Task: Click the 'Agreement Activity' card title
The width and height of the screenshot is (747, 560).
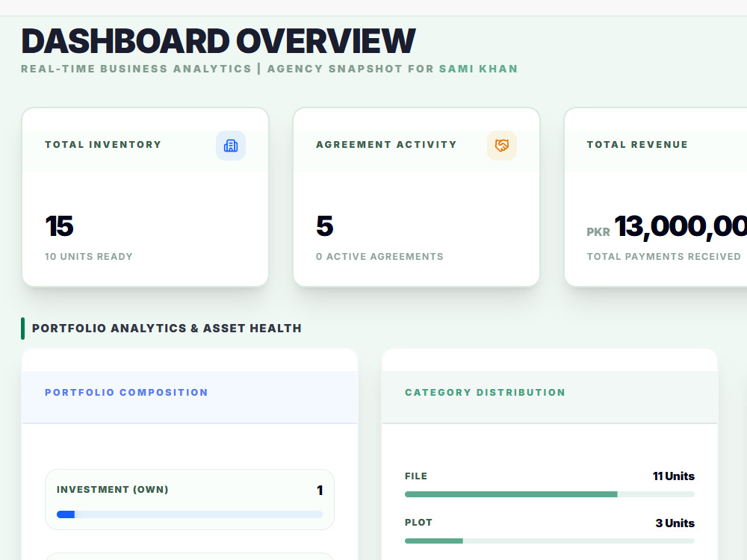Action: (x=386, y=144)
